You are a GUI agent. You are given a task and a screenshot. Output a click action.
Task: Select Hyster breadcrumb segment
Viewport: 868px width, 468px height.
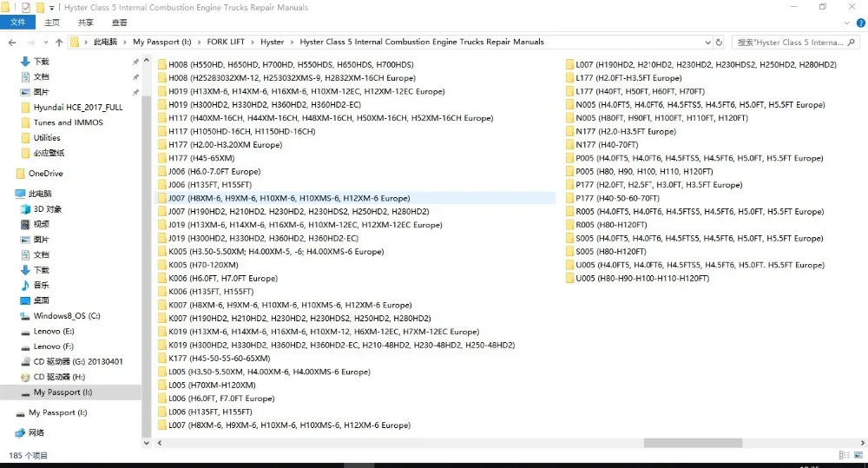click(x=273, y=42)
